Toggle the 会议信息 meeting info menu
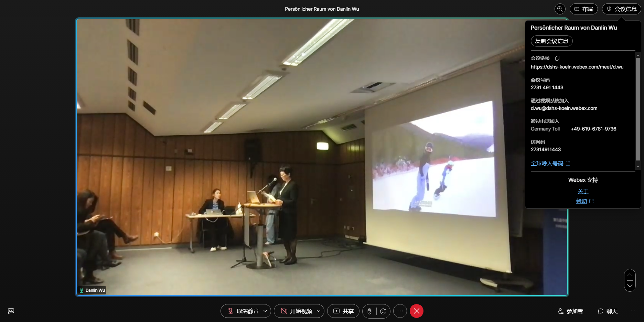Image resolution: width=644 pixels, height=322 pixels. coord(622,9)
